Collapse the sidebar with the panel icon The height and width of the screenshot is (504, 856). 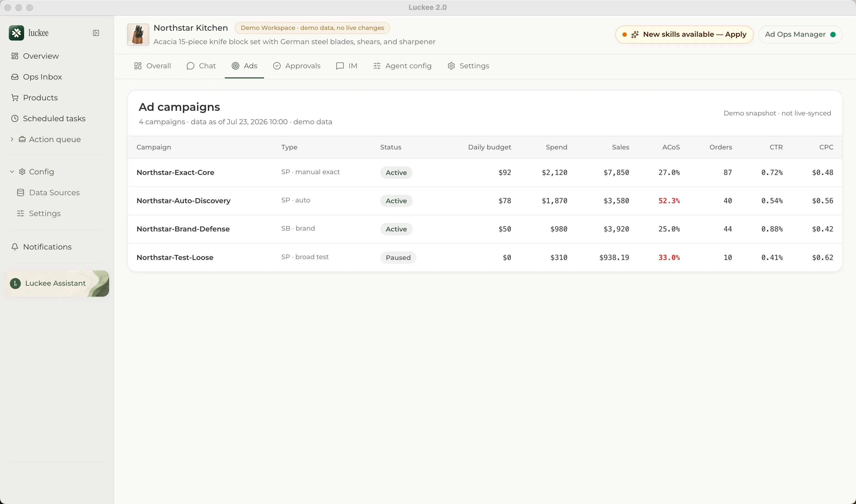pos(96,33)
